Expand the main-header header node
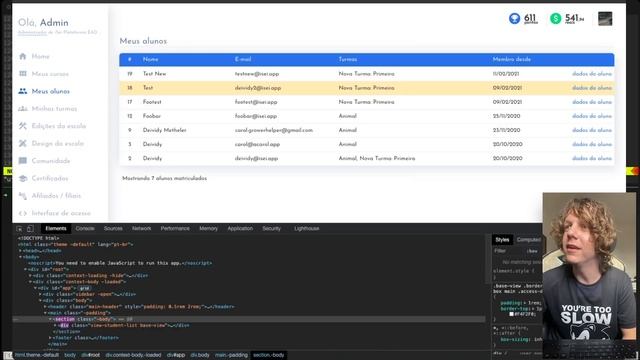The width and height of the screenshot is (640, 360). [45, 307]
